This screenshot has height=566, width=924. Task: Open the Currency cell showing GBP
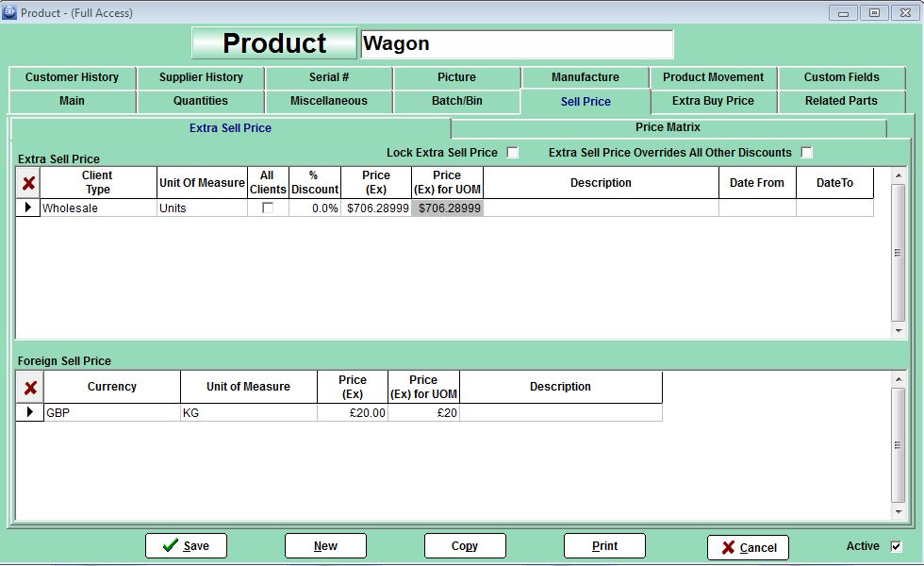click(111, 412)
